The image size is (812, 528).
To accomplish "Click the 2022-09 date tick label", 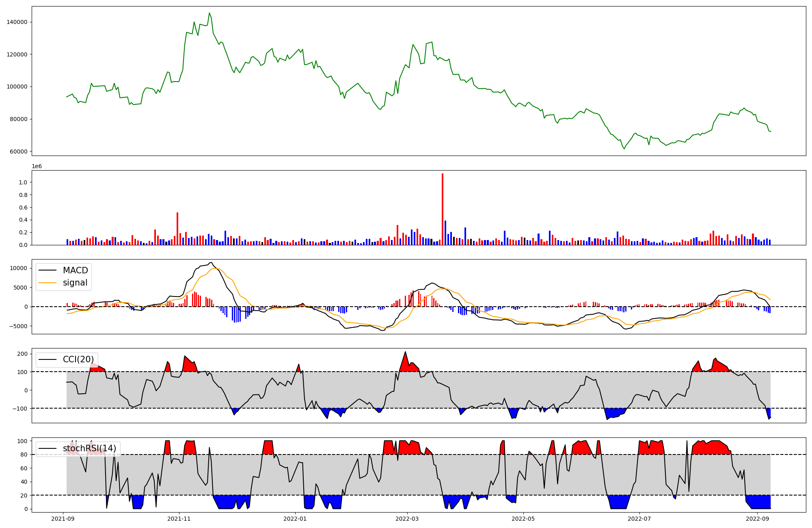I will point(758,519).
